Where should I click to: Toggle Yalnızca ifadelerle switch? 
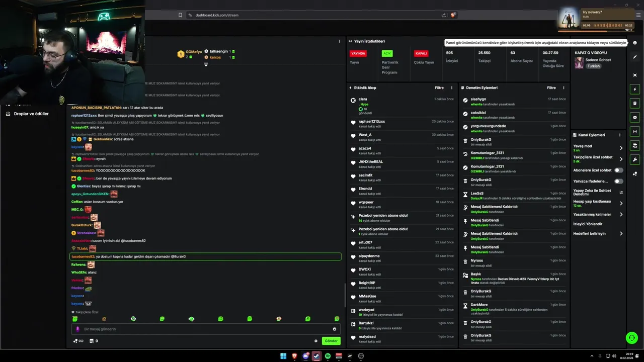click(x=619, y=181)
